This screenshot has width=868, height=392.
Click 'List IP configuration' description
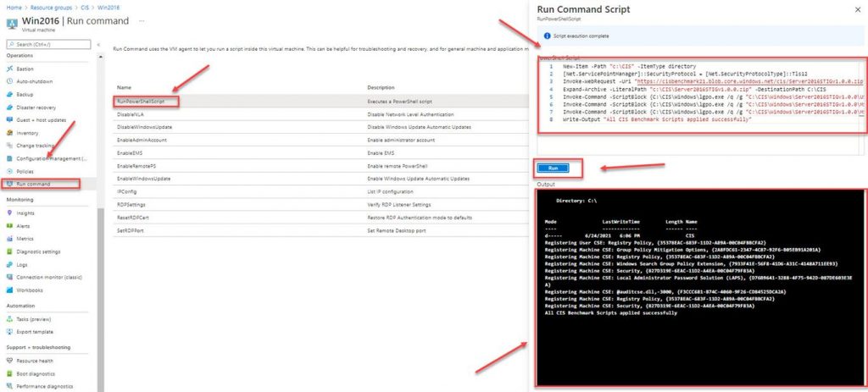(x=390, y=192)
